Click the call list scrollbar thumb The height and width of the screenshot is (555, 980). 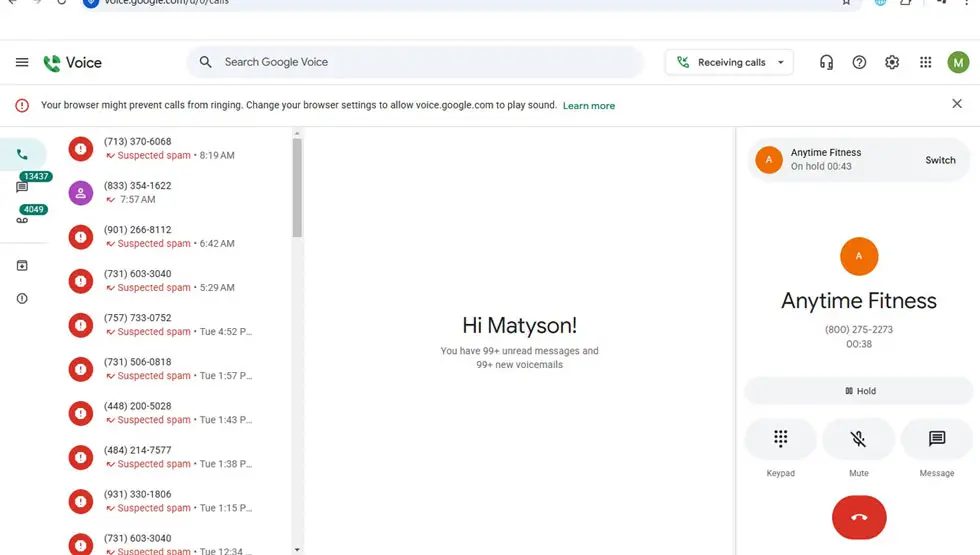point(297,188)
